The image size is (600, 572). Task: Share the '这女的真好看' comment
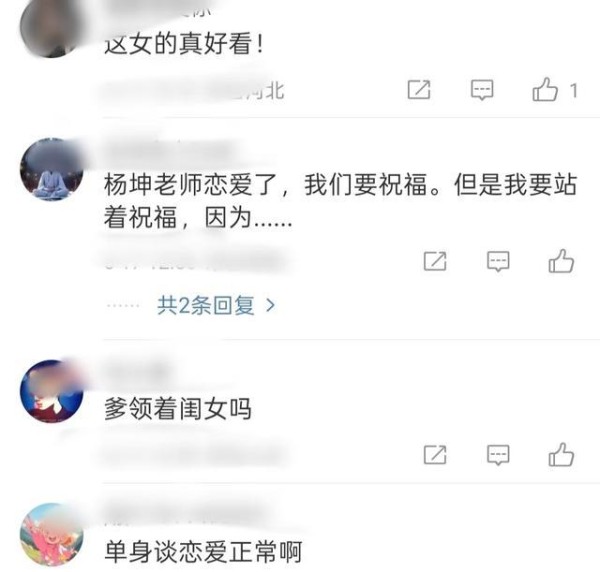(x=419, y=90)
